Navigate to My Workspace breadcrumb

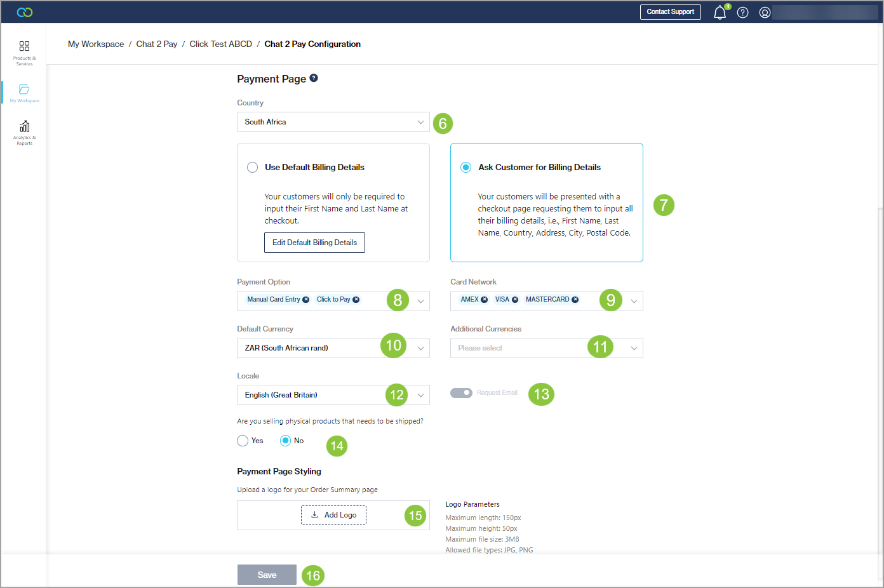(96, 44)
